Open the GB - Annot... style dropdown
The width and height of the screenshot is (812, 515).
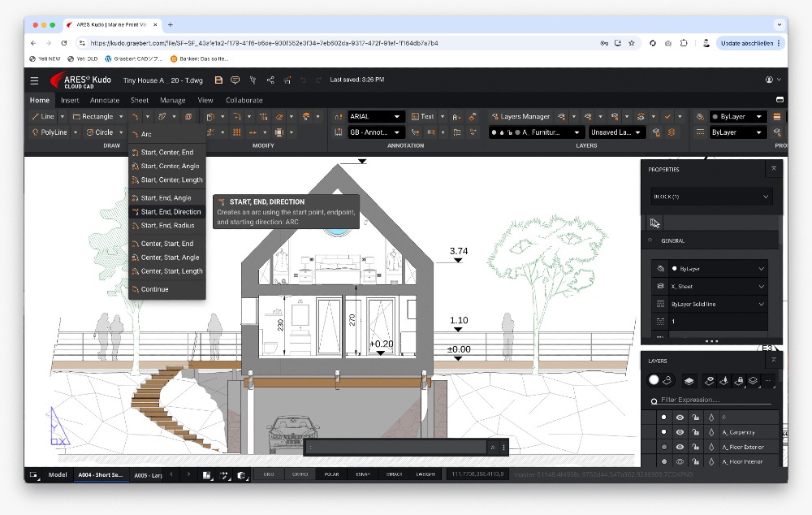point(375,132)
